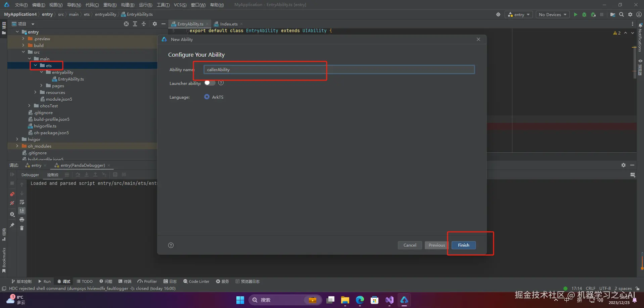This screenshot has width=644, height=308.
Task: Open the Code Linter tool window
Action: (x=196, y=281)
